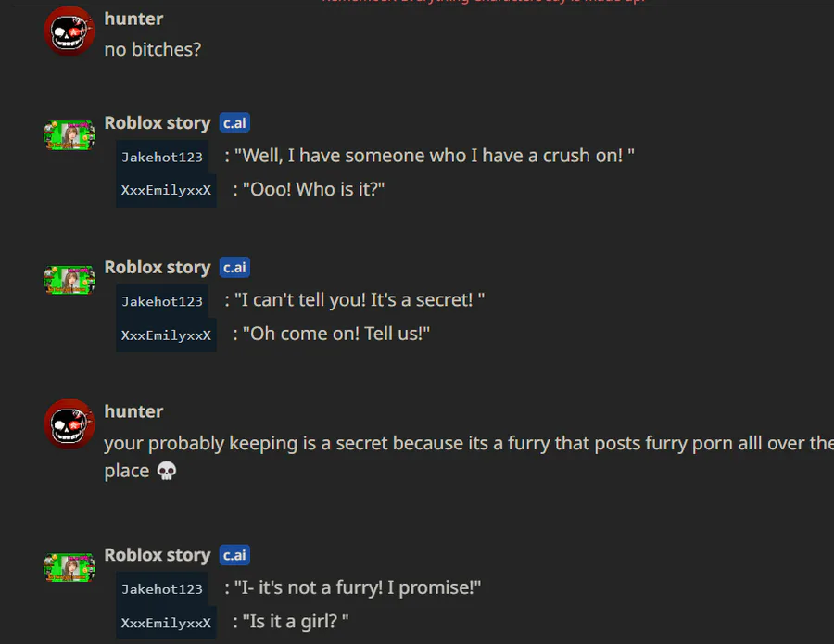Click XxxEmilyxxX tag before "Ooo! Who is it?"

click(x=166, y=190)
